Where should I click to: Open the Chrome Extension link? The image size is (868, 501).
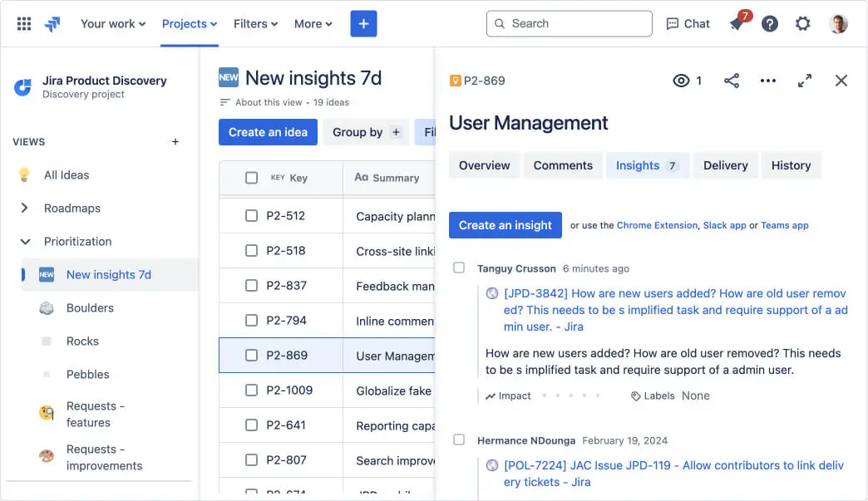coord(657,225)
